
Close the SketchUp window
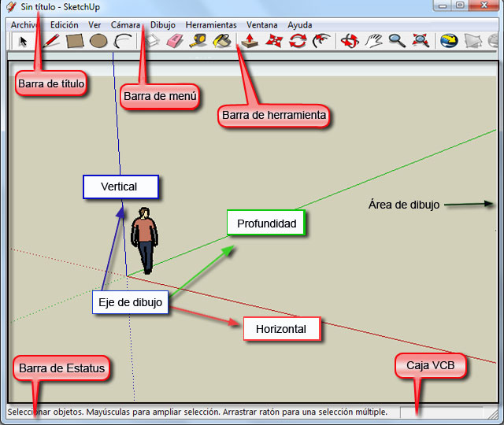pyautogui.click(x=484, y=6)
